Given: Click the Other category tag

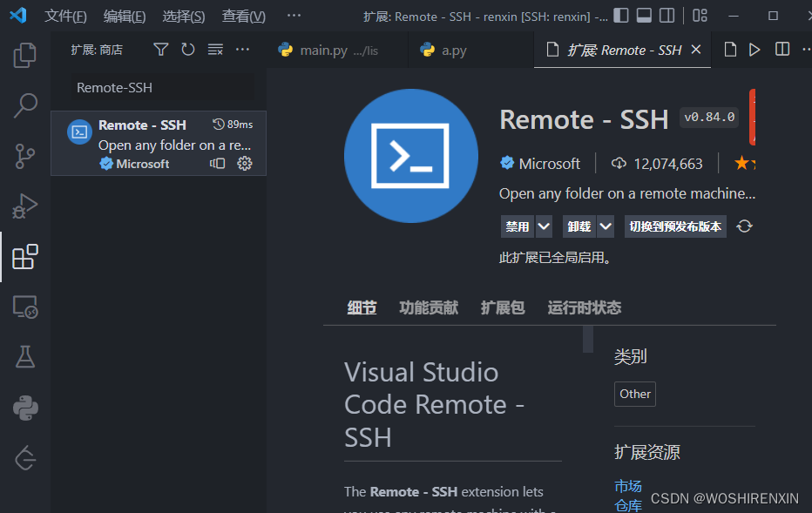Looking at the screenshot, I should (635, 394).
